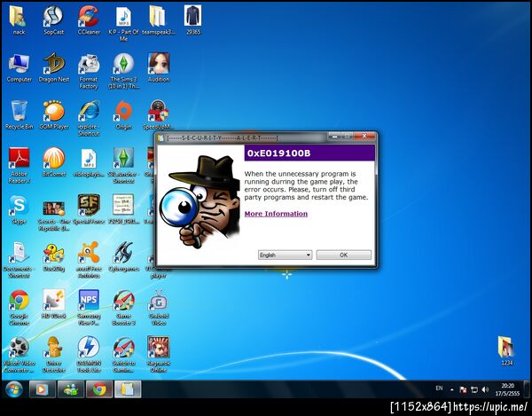Open the nack user folder
The width and height of the screenshot is (532, 416).
point(19,20)
